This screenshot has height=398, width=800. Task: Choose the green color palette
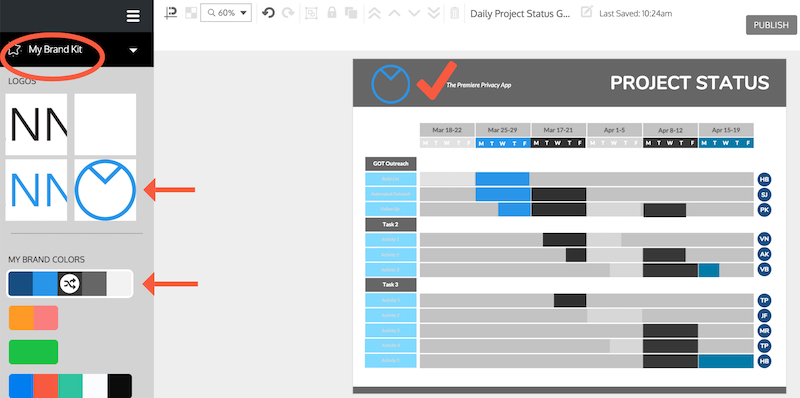34,352
